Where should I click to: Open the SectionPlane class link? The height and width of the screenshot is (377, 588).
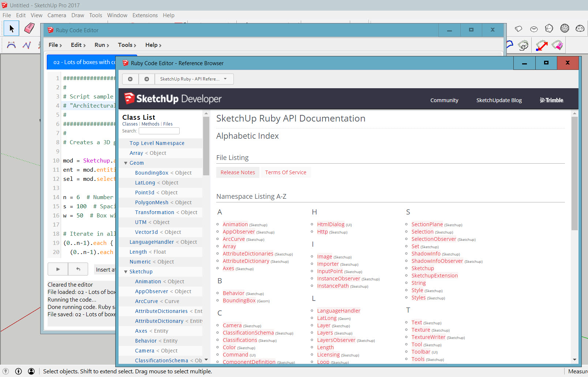click(x=427, y=224)
